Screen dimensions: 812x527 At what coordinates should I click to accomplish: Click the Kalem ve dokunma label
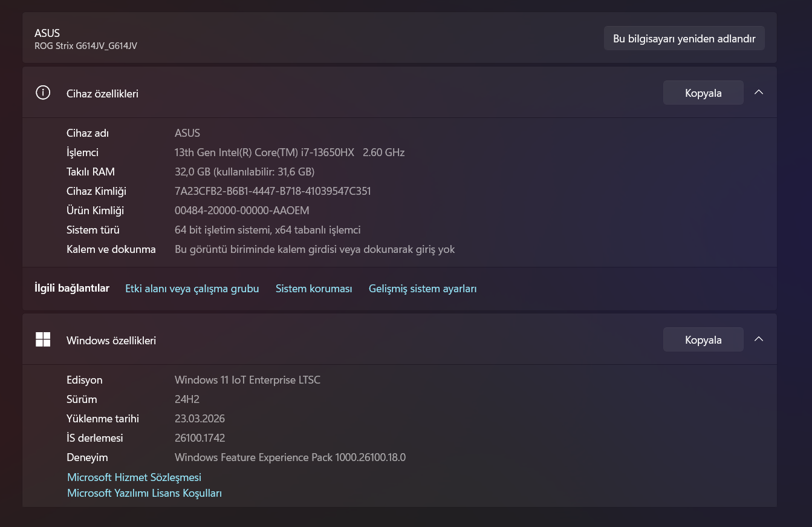pyautogui.click(x=111, y=249)
